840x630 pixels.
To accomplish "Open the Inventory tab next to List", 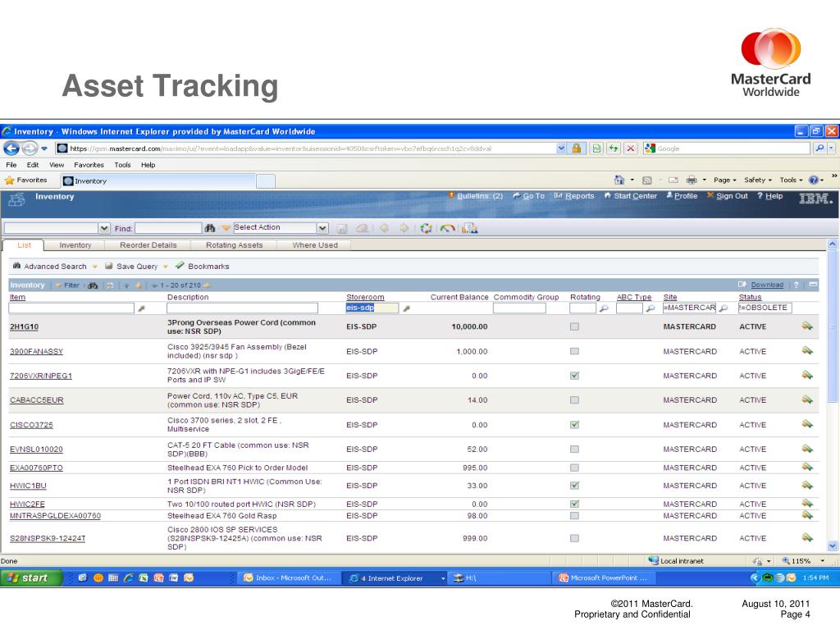I will [x=75, y=245].
